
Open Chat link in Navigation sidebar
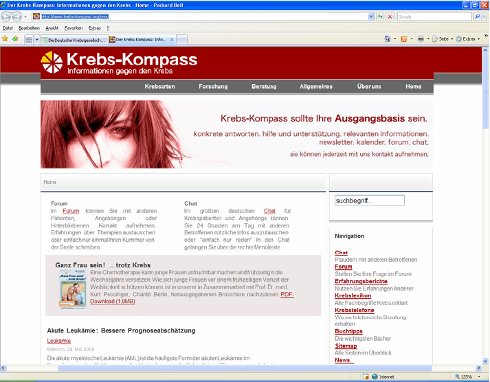point(341,253)
